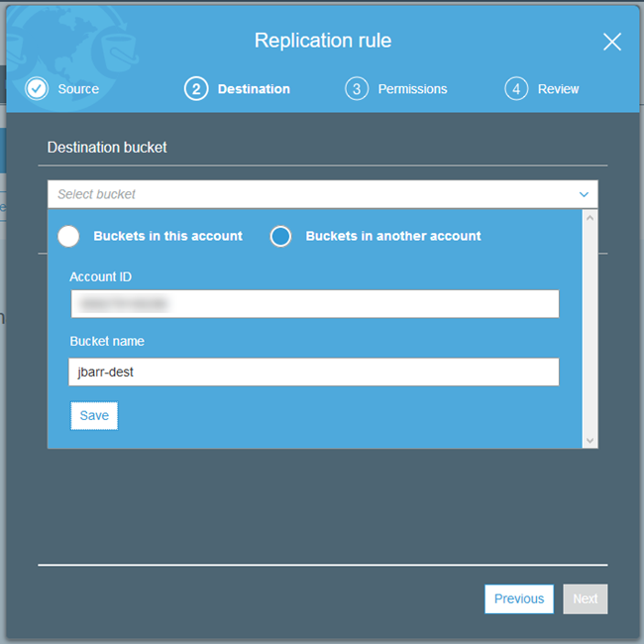The width and height of the screenshot is (644, 644).
Task: Click the Source step checkmark icon
Action: point(37,88)
